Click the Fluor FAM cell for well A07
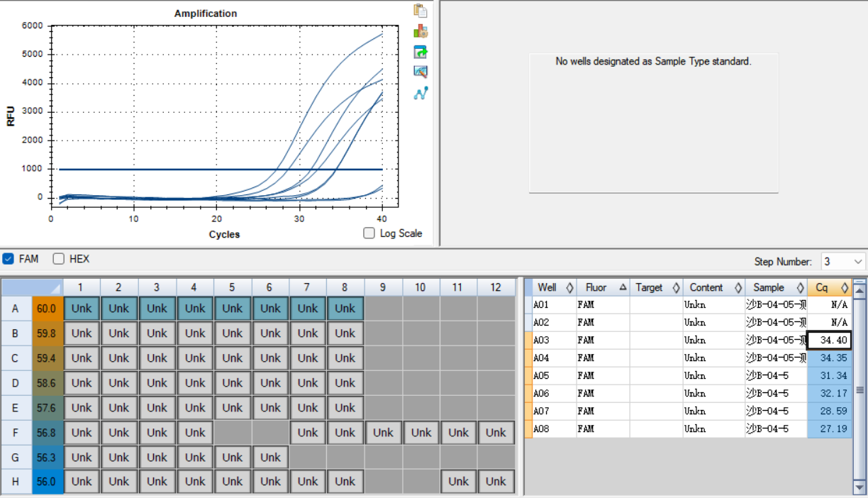The height and width of the screenshot is (498, 868). click(603, 411)
